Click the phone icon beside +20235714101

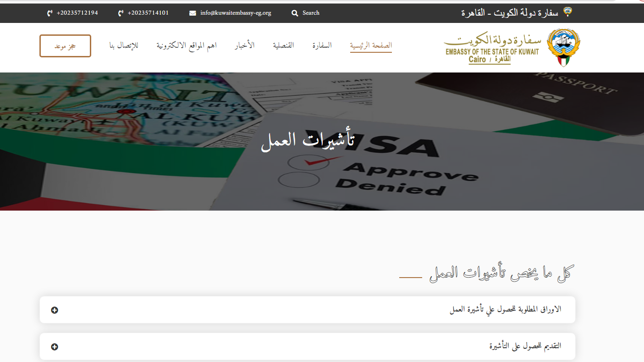[x=121, y=13]
